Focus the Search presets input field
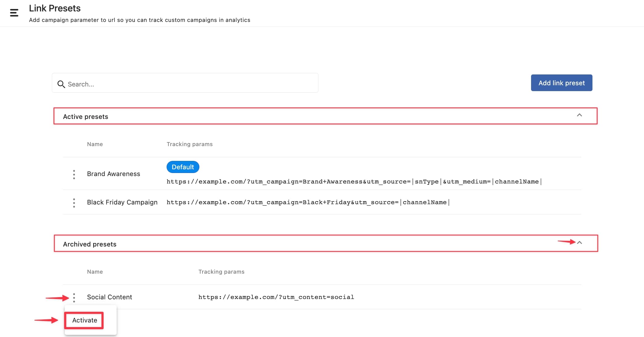 coord(185,83)
